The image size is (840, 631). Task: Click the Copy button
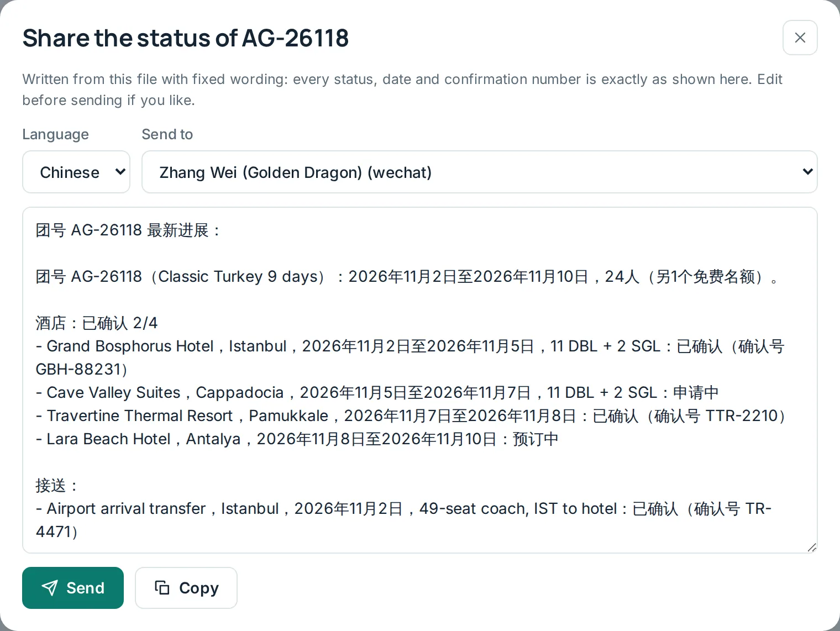coord(186,588)
